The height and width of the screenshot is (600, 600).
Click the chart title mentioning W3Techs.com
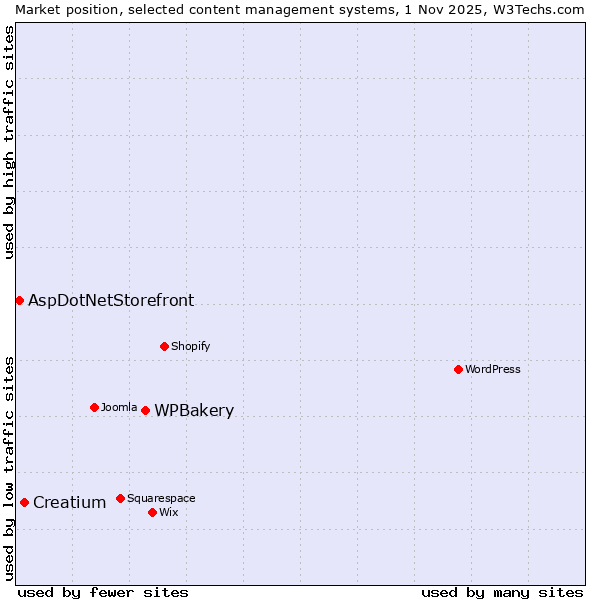tap(300, 9)
